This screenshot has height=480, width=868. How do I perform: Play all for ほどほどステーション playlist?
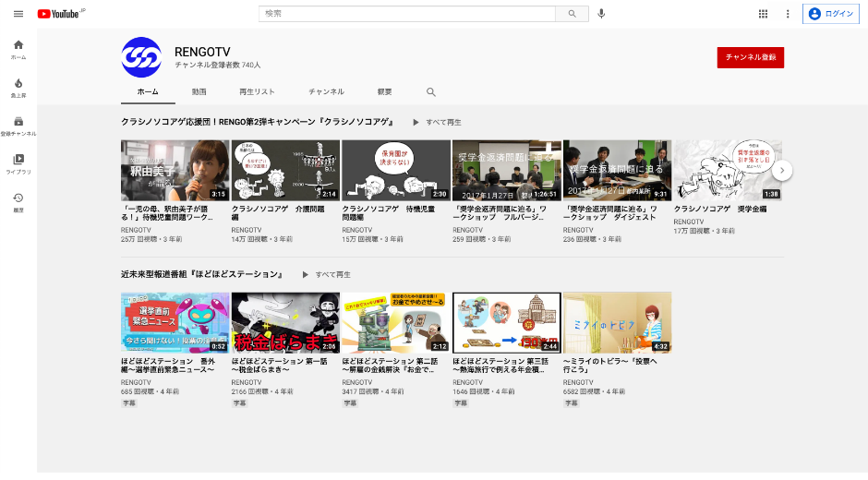tap(327, 274)
